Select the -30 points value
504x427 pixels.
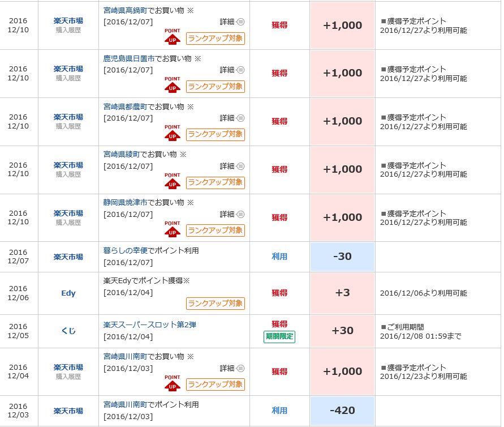coord(342,257)
